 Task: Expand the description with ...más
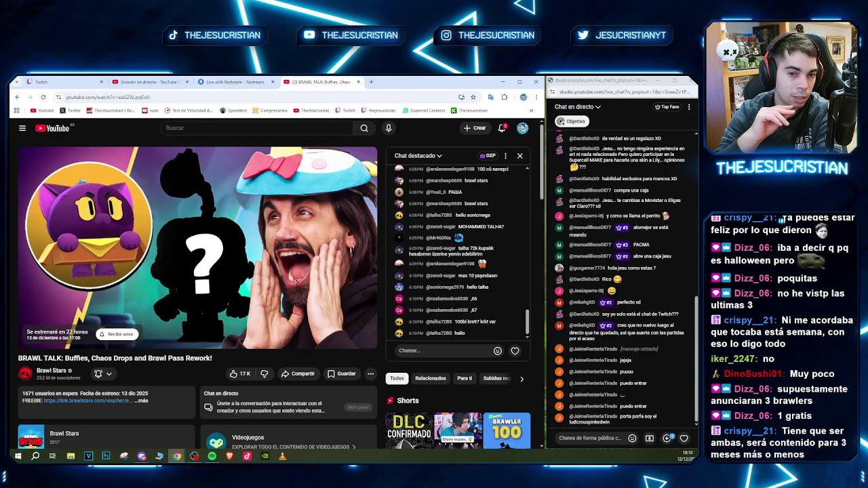coord(141,401)
